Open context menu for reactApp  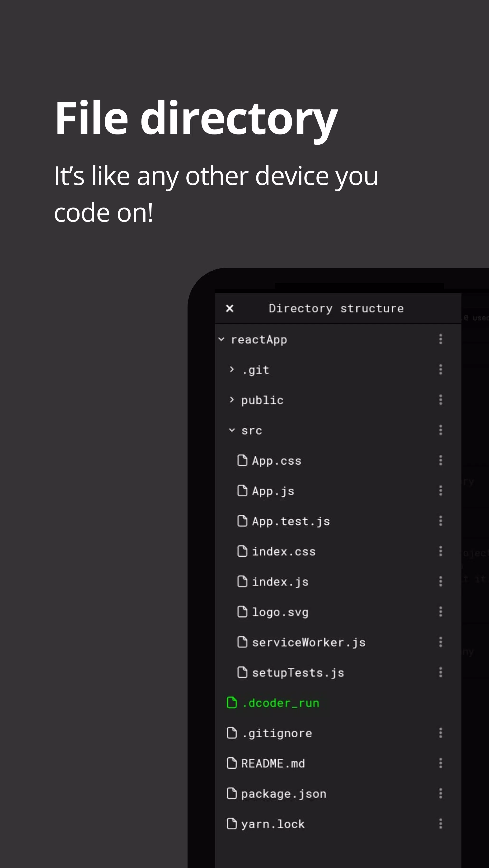pyautogui.click(x=441, y=339)
